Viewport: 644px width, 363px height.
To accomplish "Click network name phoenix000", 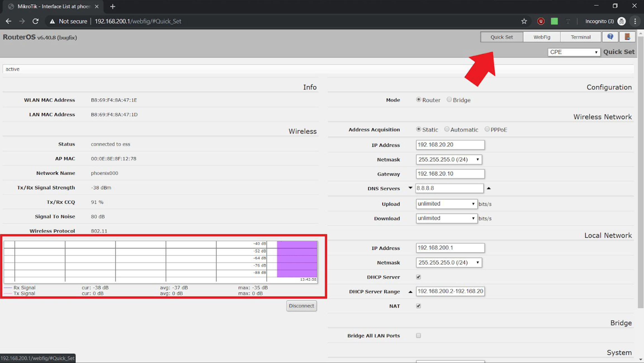I will pos(104,173).
